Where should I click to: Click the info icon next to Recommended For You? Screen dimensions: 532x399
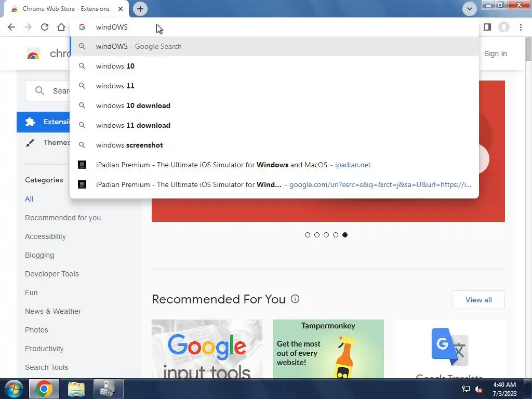pyautogui.click(x=295, y=299)
